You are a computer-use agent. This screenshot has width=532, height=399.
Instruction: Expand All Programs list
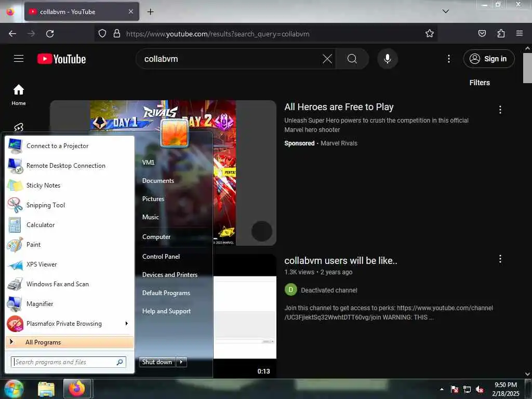tap(70, 342)
